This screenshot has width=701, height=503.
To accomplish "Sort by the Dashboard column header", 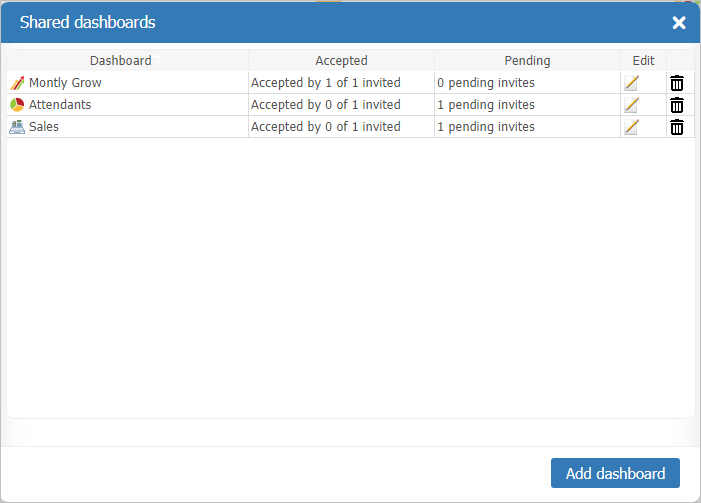I will [121, 61].
